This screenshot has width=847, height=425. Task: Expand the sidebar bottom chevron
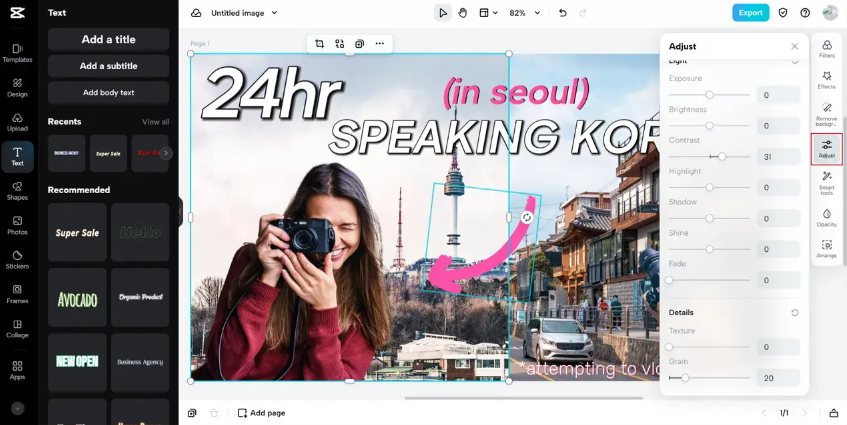pyautogui.click(x=17, y=409)
